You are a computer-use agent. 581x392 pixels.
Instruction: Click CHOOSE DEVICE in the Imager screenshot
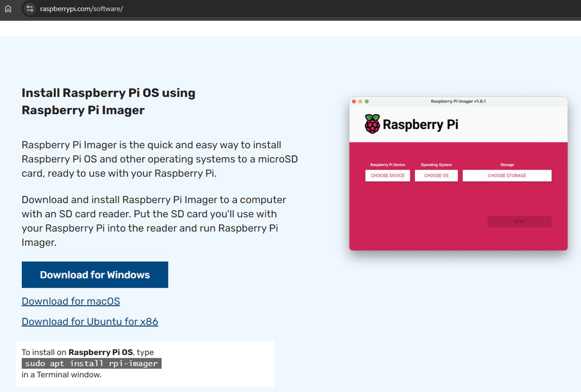(x=388, y=176)
